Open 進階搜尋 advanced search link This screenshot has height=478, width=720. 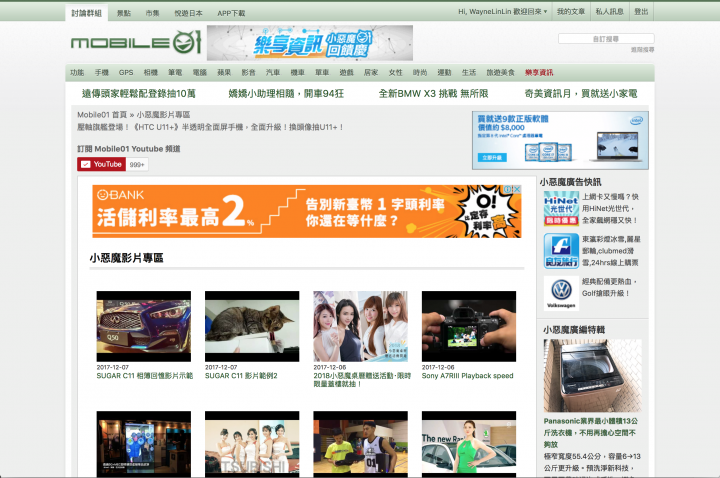[x=642, y=50]
